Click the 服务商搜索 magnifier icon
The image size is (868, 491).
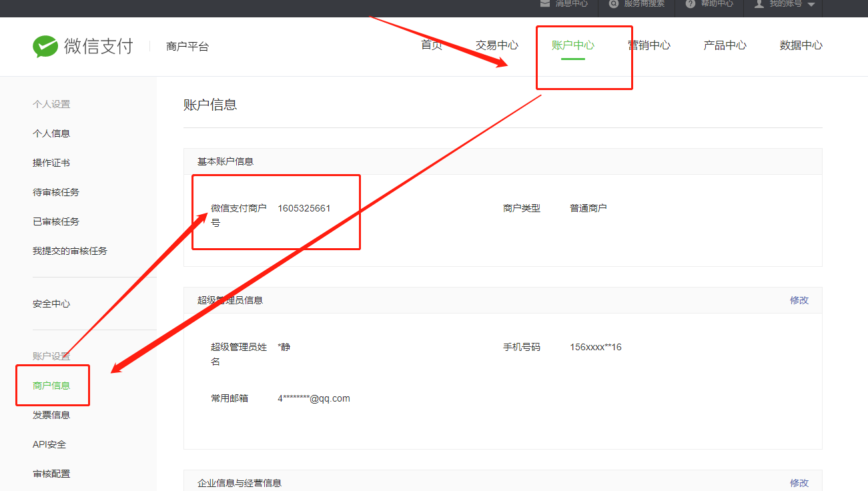[x=614, y=3]
